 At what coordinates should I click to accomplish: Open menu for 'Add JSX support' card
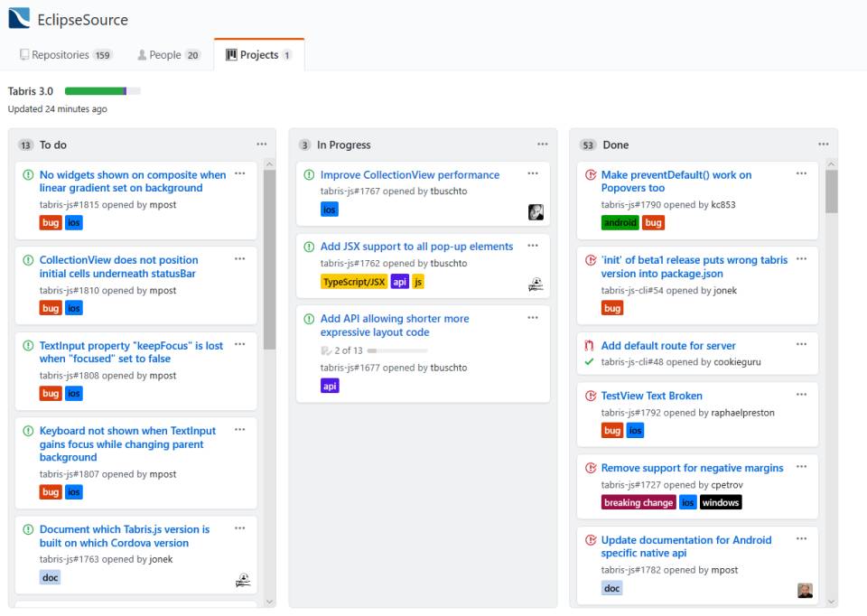pyautogui.click(x=533, y=246)
